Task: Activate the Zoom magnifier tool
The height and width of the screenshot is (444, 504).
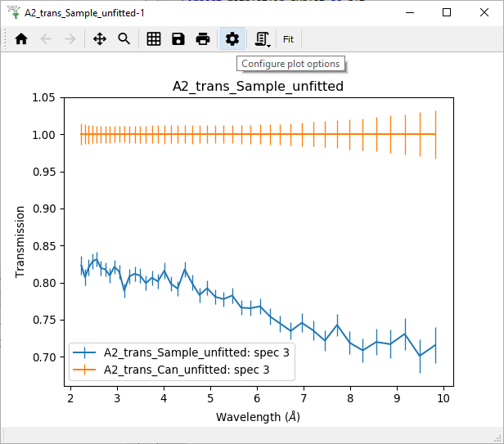Action: click(124, 38)
